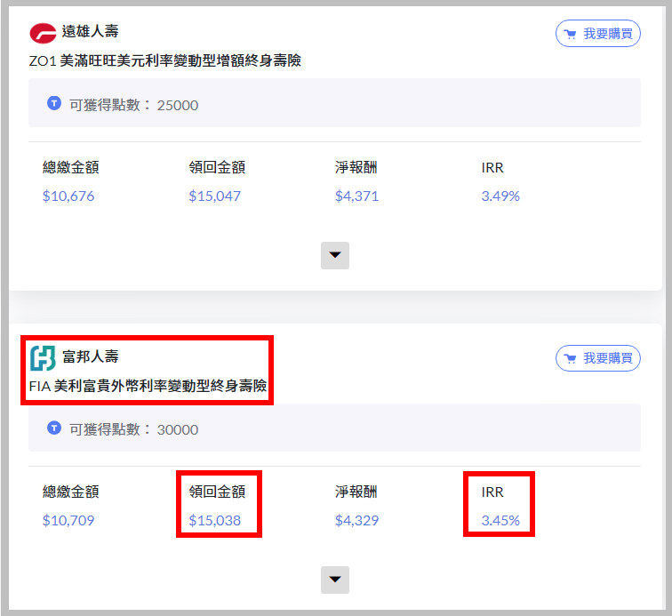Click IRR value 3.45%
This screenshot has width=672, height=616.
pyautogui.click(x=500, y=520)
